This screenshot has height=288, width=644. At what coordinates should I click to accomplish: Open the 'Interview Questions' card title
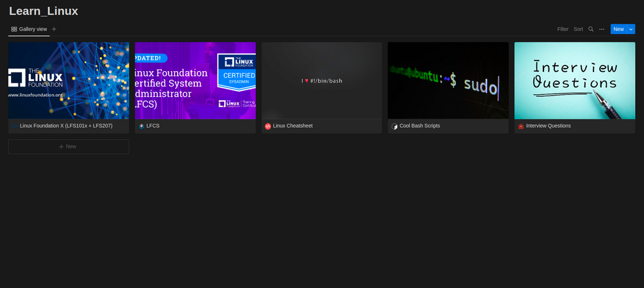549,126
